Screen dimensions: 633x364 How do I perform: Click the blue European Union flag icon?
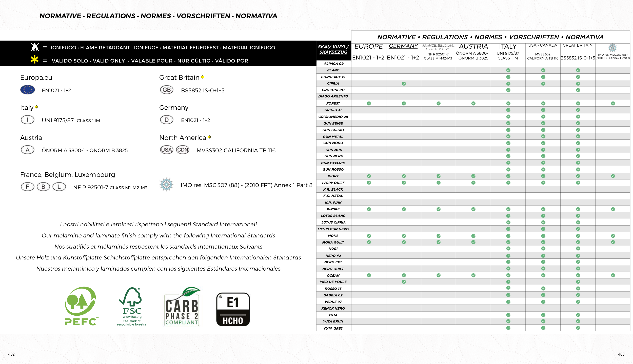coord(28,90)
